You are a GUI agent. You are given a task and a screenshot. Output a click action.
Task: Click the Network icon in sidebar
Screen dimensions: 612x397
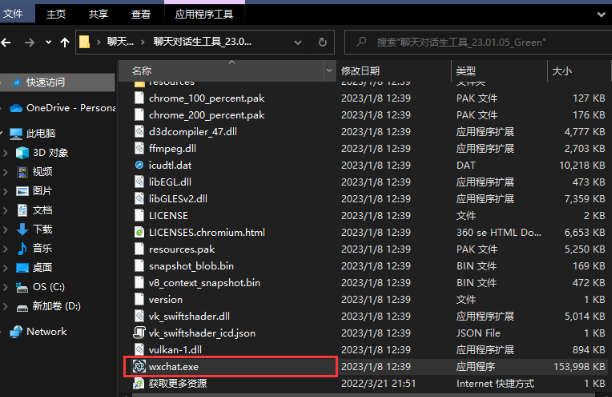pyautogui.click(x=16, y=332)
